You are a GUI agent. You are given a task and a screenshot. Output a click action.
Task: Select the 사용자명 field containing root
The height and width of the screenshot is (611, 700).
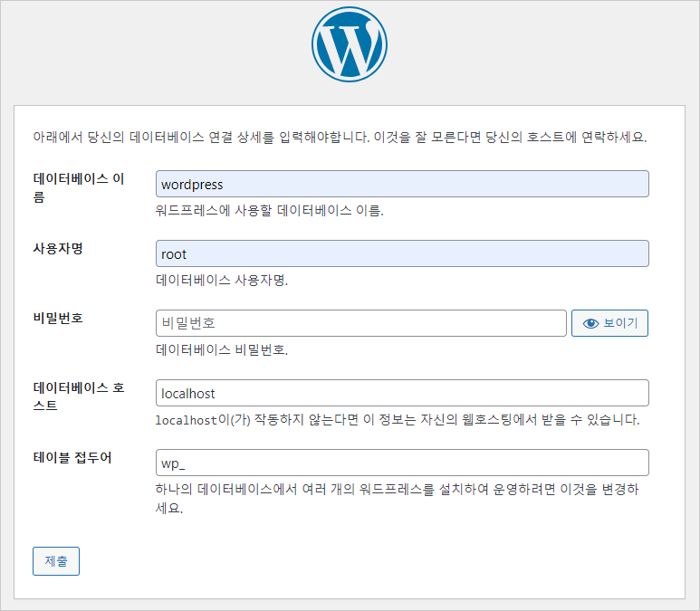pos(402,253)
